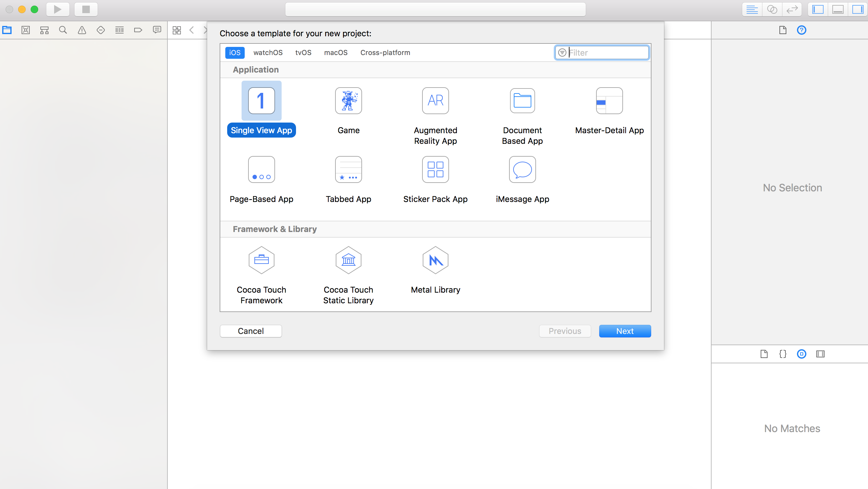Toggle the right Utilities panel visibility
The width and height of the screenshot is (868, 489).
(x=857, y=9)
